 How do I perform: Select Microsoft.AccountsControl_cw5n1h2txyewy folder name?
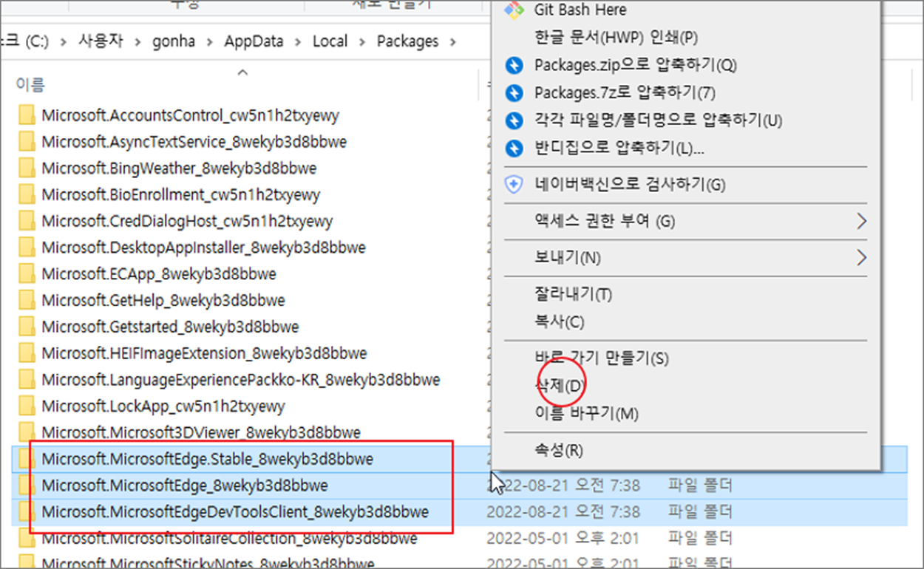click(191, 115)
